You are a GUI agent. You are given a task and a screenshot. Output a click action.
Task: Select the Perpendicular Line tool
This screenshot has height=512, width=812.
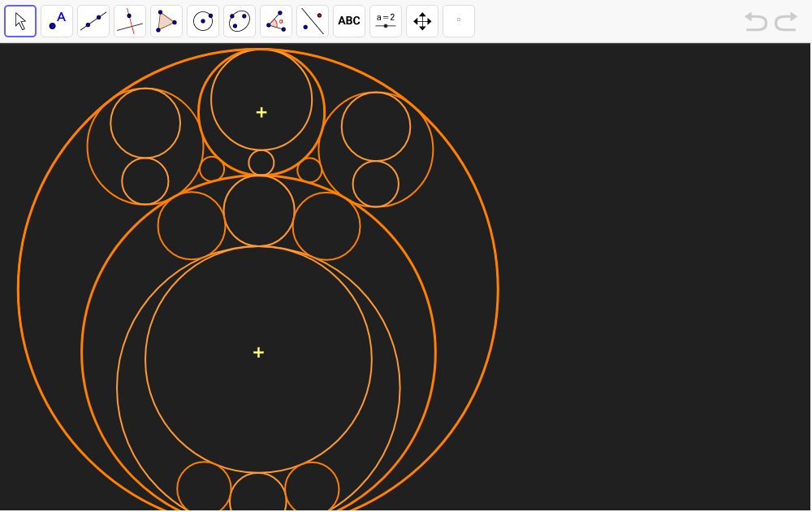[130, 21]
